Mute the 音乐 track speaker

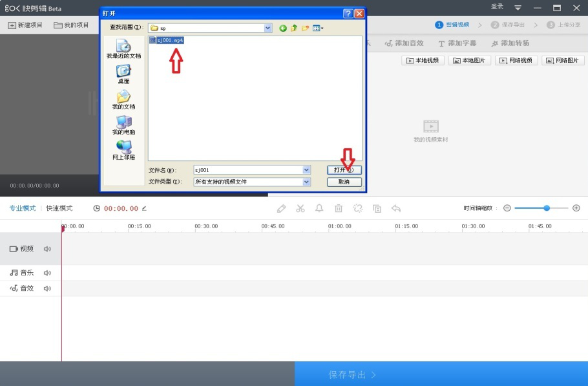[47, 273]
